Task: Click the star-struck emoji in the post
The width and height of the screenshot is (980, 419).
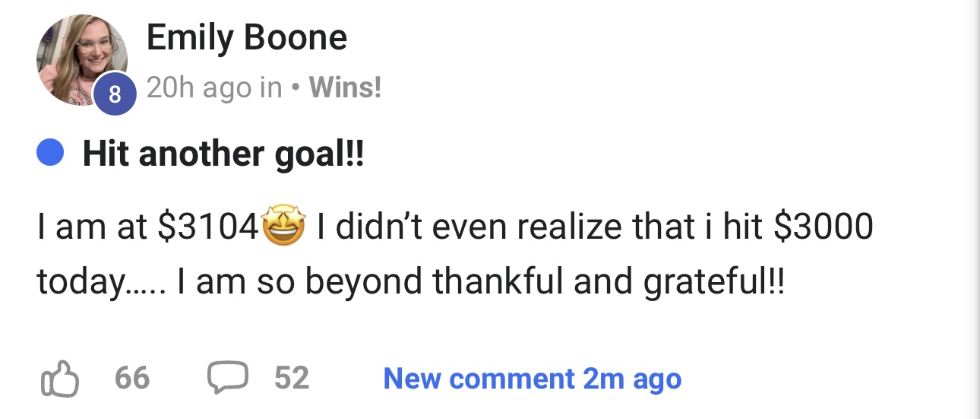Action: coord(283,227)
